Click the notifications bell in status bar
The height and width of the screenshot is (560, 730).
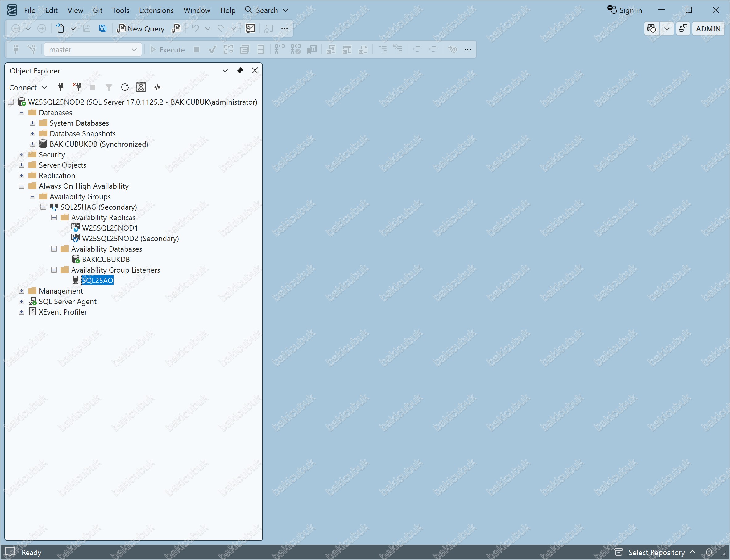[709, 552]
